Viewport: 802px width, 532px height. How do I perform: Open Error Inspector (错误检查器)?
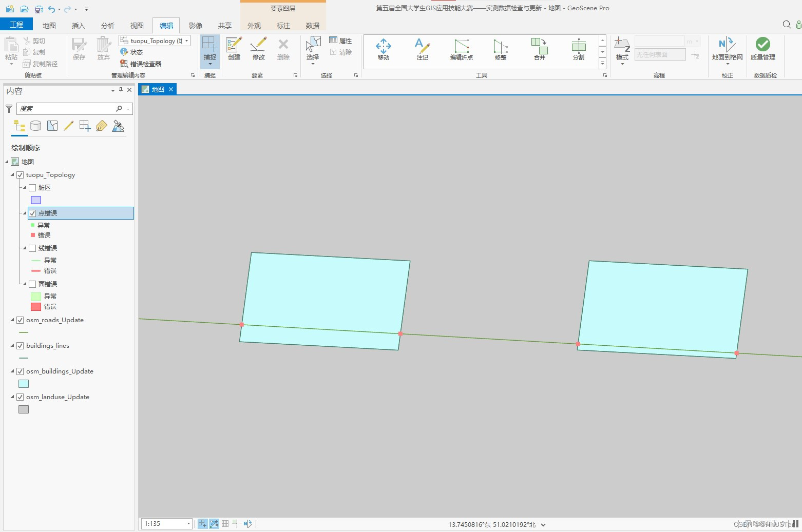point(141,64)
